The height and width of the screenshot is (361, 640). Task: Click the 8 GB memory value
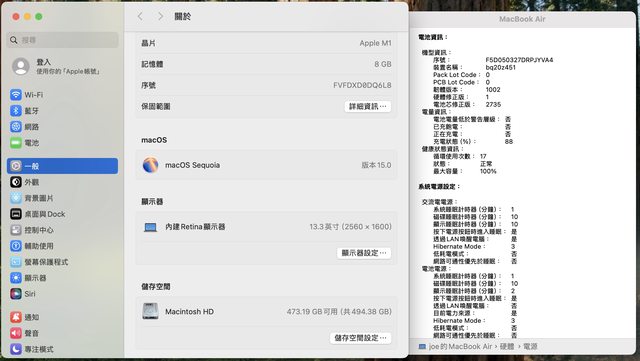tap(382, 64)
